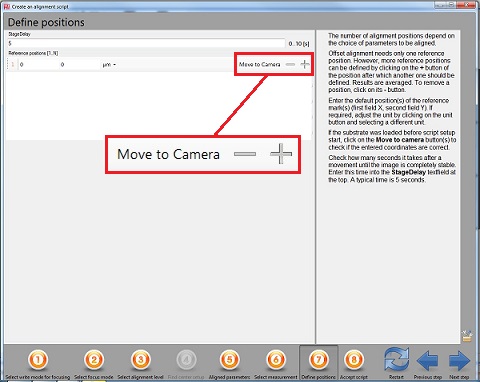
Task: Click the Y coordinate field of position 1
Action: [79, 65]
